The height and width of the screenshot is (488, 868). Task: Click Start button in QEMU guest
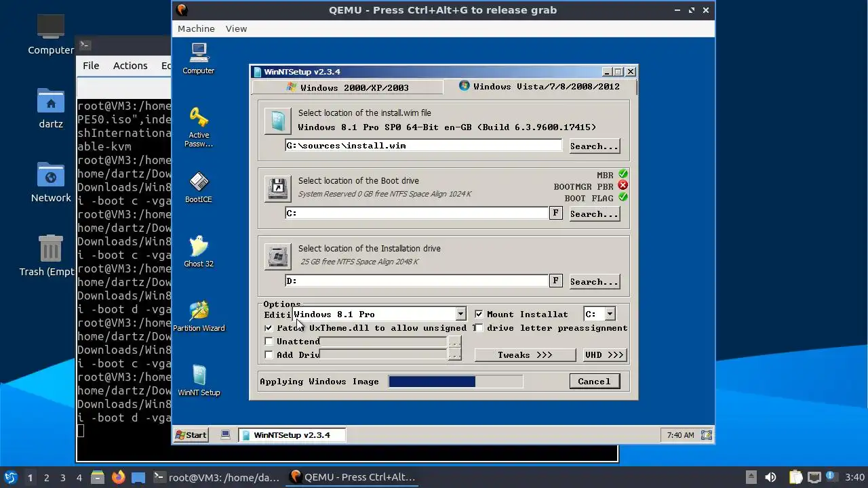coord(191,435)
